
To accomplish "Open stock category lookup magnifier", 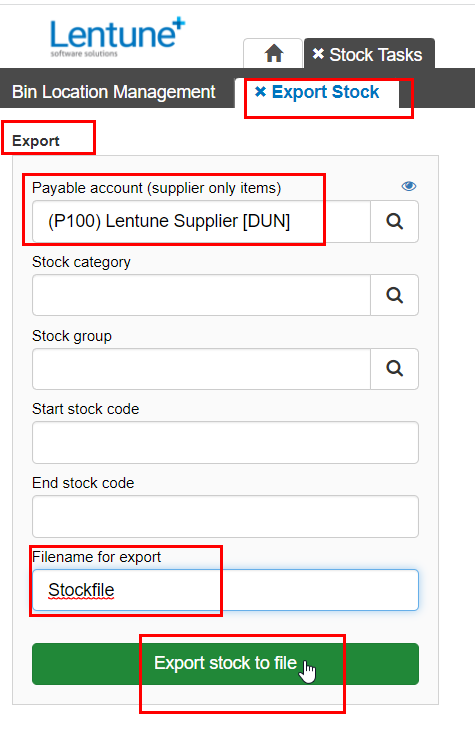I will pyautogui.click(x=394, y=295).
